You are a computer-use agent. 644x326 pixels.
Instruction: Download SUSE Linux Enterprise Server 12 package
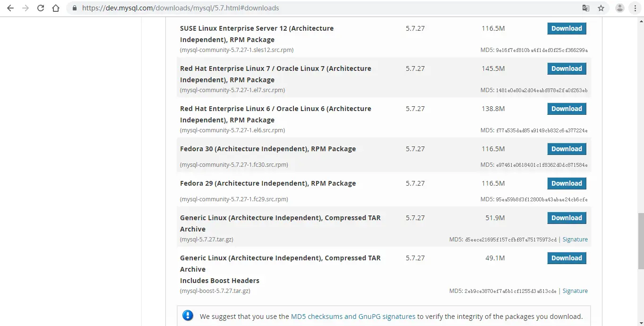(x=567, y=28)
